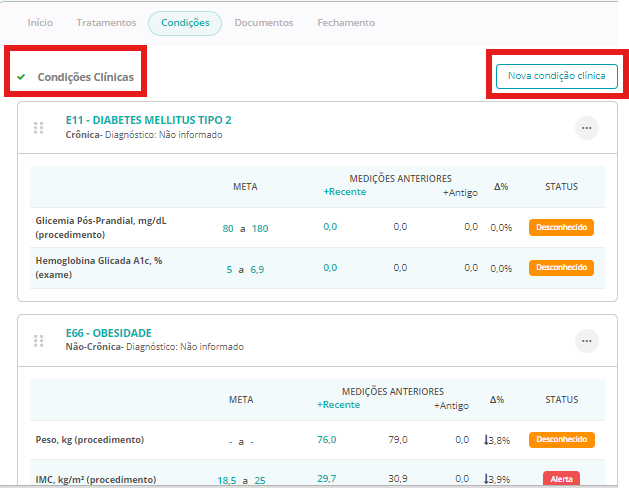Open the Fechamento tab
The height and width of the screenshot is (488, 629).
346,23
